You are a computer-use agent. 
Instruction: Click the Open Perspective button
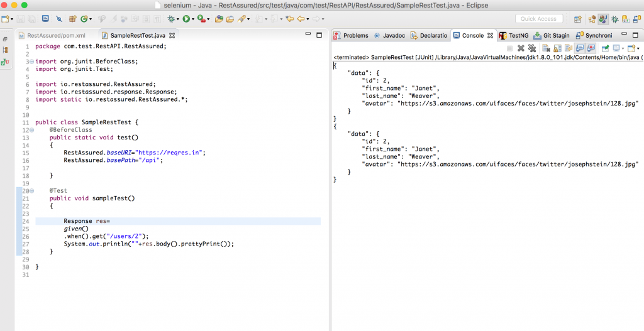coord(577,19)
